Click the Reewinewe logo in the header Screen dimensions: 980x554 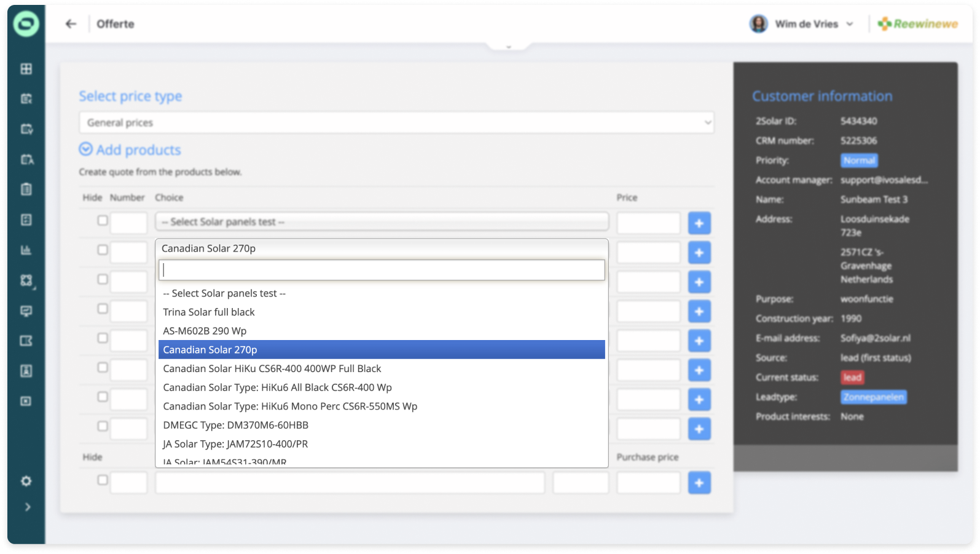pos(918,24)
